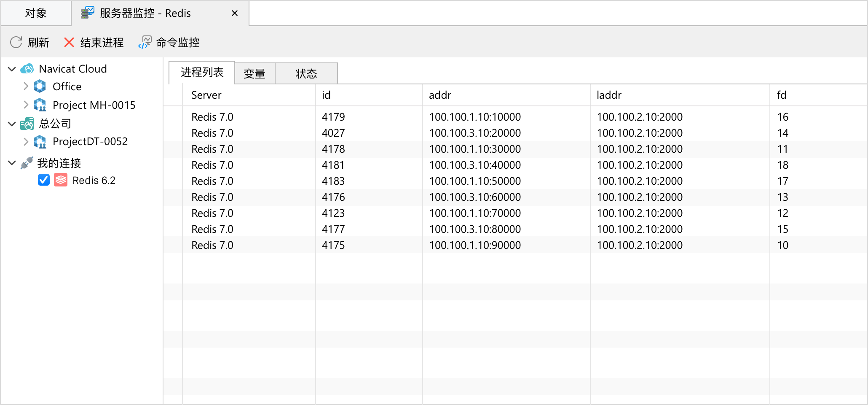Select Project MH-0015 label
Screen dimensions: 868x405
tap(94, 105)
